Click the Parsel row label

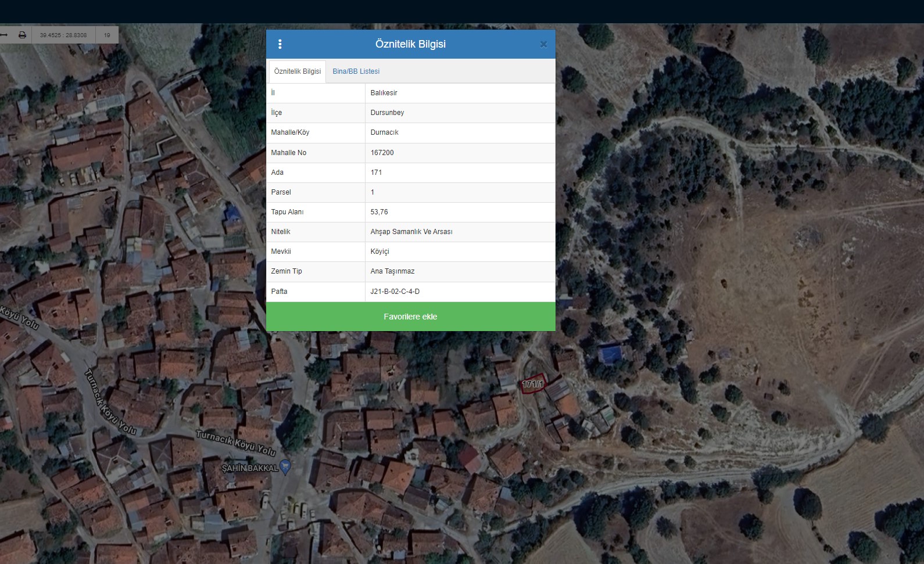pyautogui.click(x=281, y=192)
